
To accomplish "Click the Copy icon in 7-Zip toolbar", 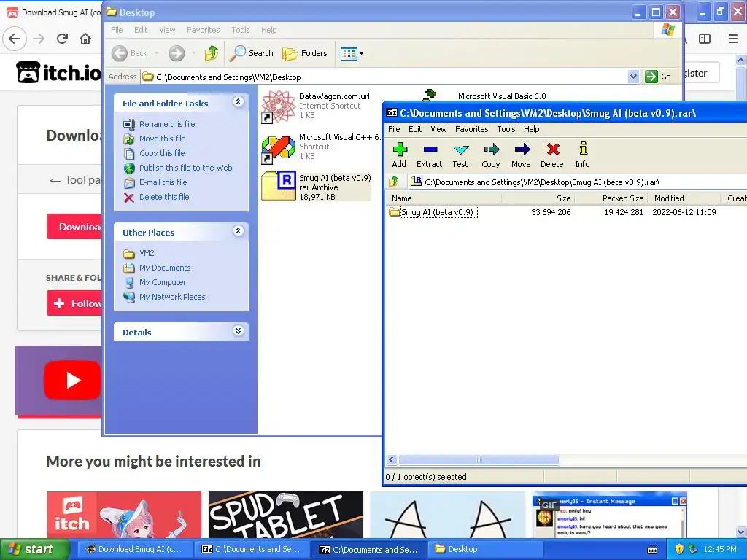I will [491, 155].
